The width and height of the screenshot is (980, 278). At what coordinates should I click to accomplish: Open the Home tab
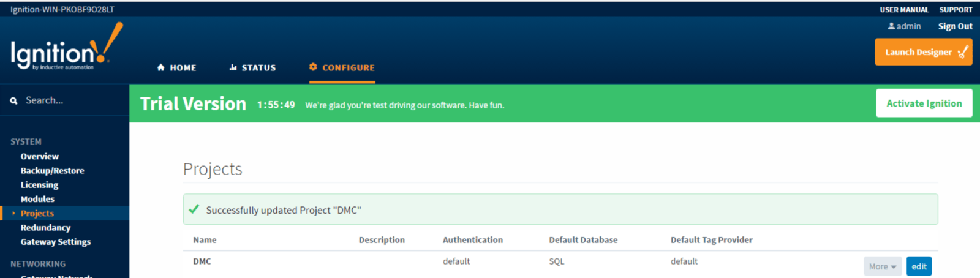176,68
